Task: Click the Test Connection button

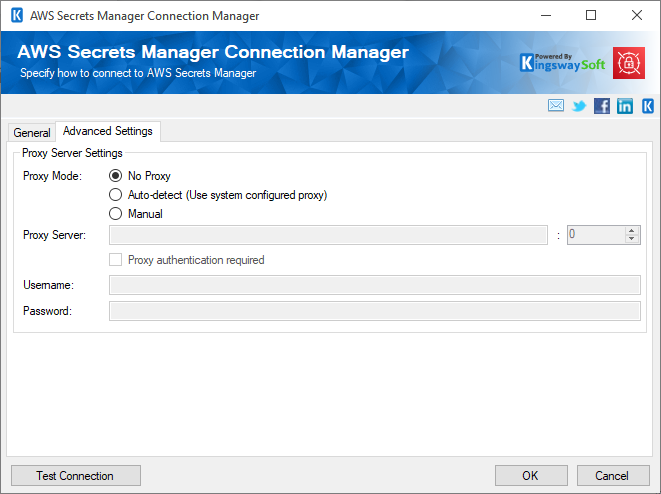Action: (76, 475)
